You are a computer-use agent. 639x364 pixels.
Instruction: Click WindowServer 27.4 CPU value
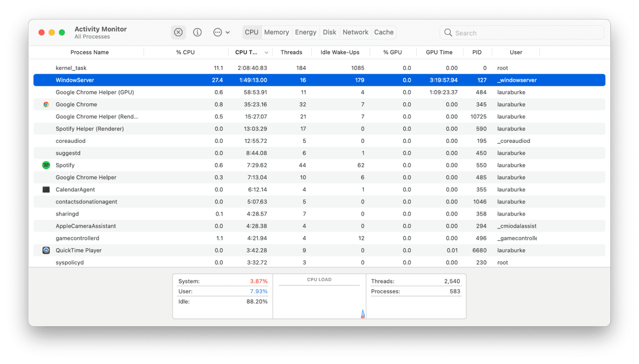[217, 80]
